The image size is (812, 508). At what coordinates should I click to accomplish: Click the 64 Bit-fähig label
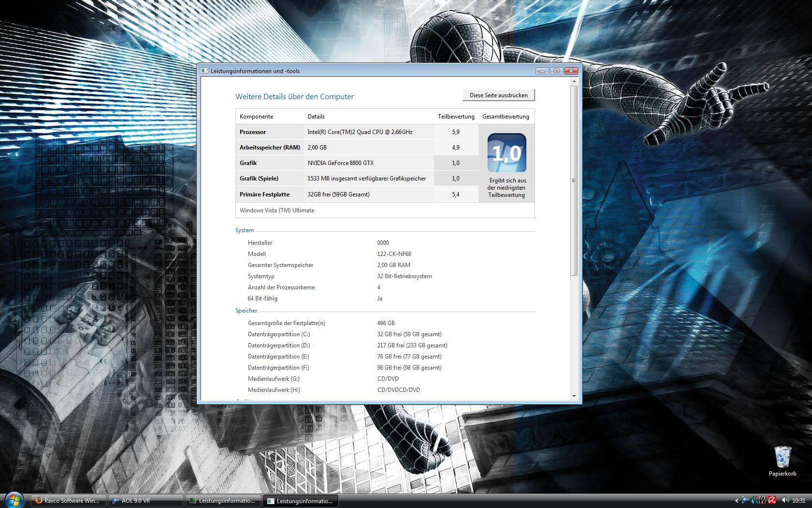point(262,299)
